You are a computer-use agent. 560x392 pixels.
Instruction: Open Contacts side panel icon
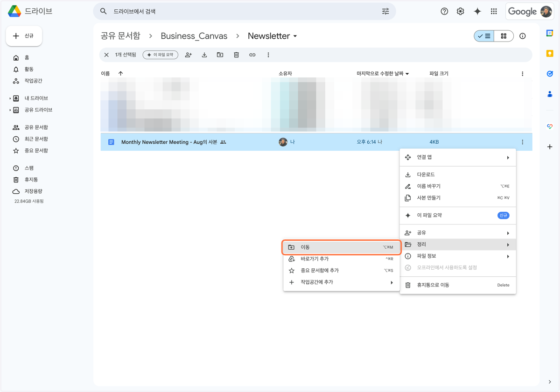550,94
